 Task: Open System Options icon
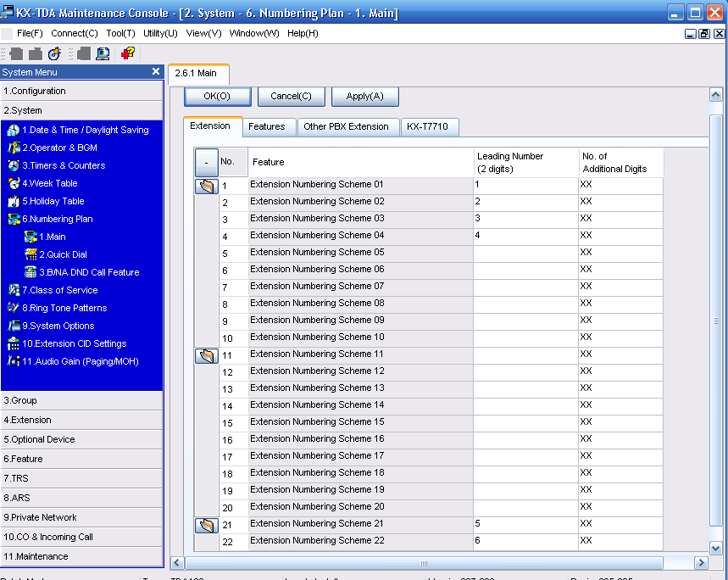(14, 326)
